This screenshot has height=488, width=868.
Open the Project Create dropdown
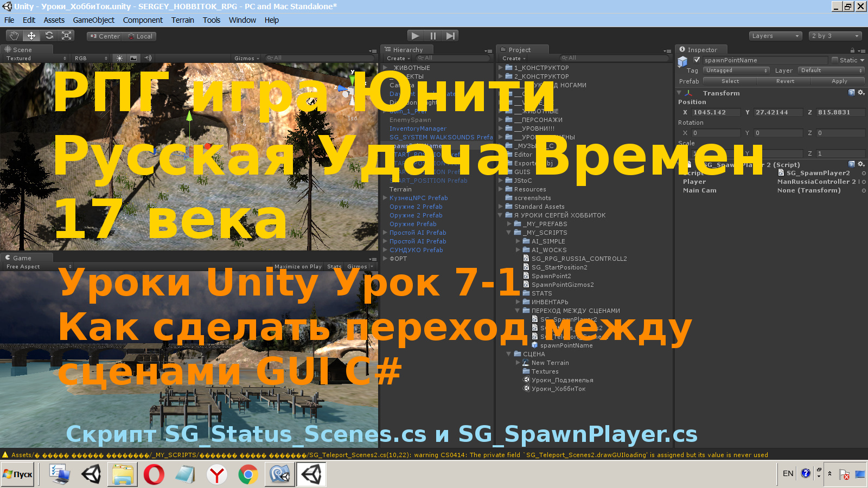click(514, 58)
